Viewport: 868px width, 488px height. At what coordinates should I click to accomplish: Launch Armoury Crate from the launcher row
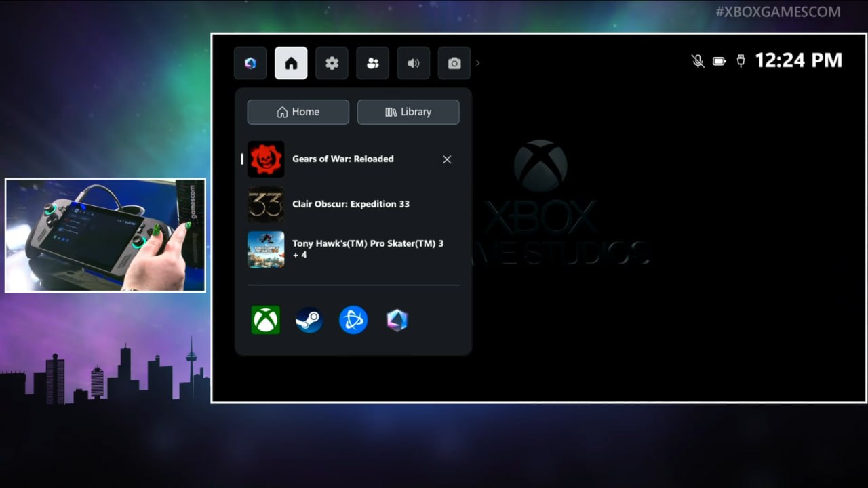coord(397,320)
